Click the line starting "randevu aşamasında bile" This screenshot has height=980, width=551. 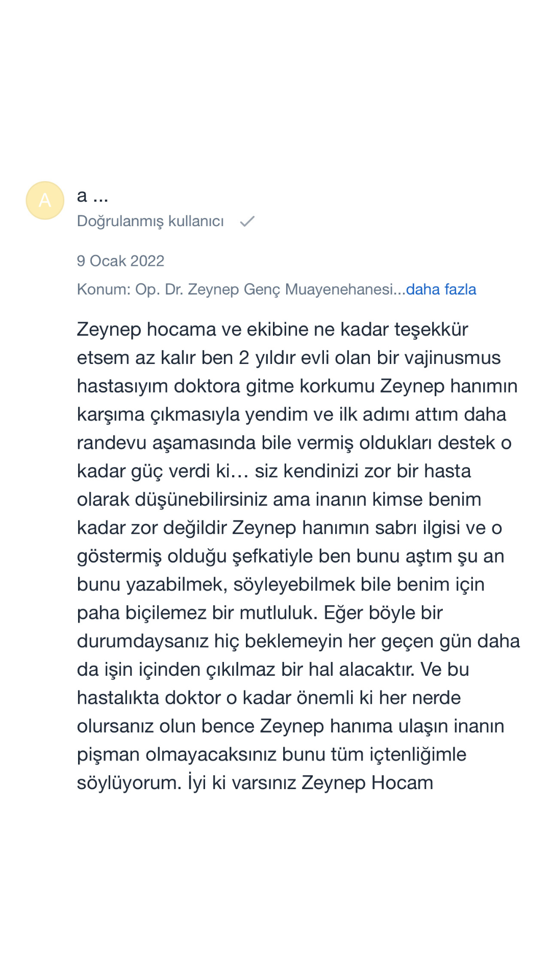click(x=294, y=443)
